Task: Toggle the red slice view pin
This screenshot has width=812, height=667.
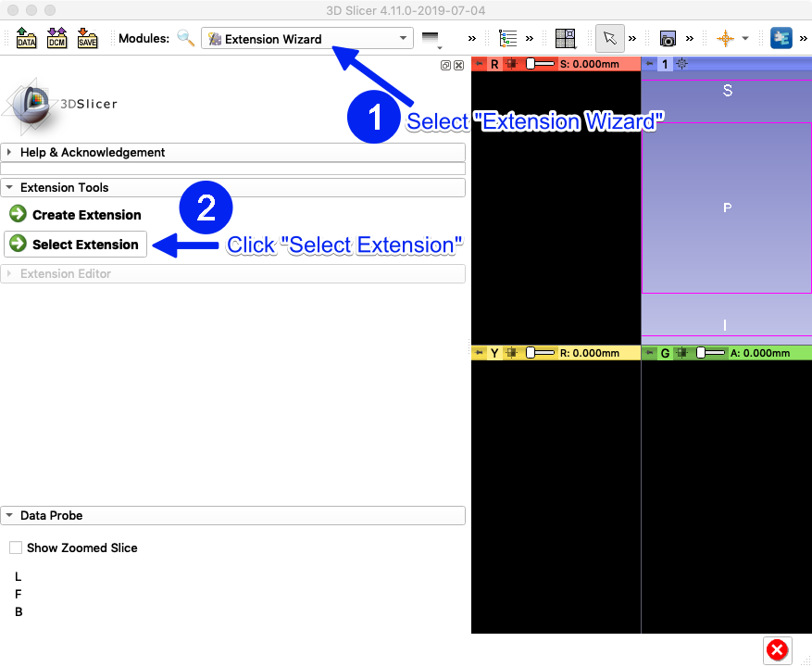Action: (x=479, y=64)
